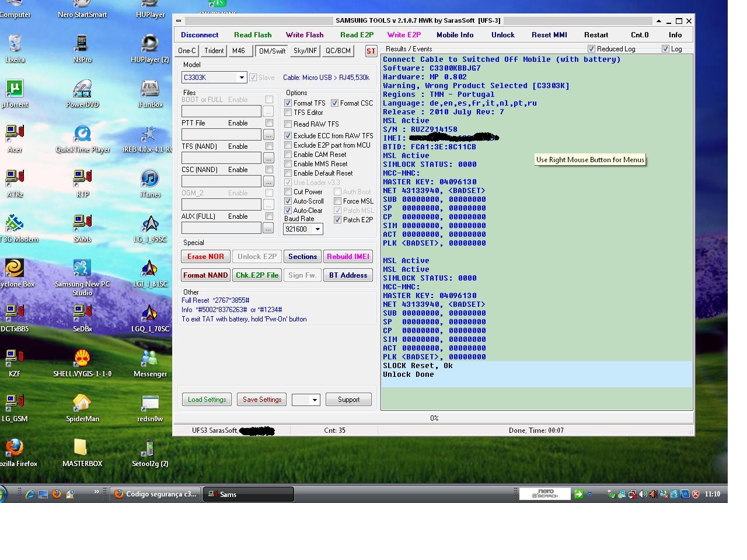Browse for the TFS (NAND) file

(268, 158)
